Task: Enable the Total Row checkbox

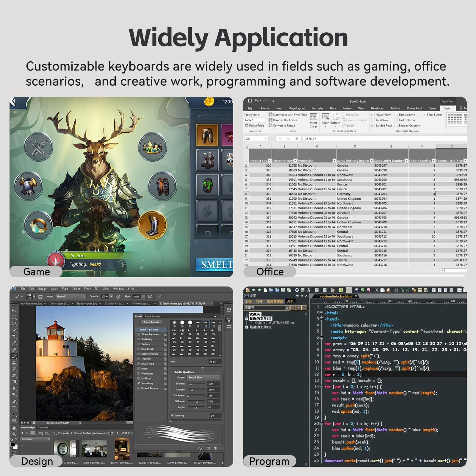Action: (x=373, y=120)
